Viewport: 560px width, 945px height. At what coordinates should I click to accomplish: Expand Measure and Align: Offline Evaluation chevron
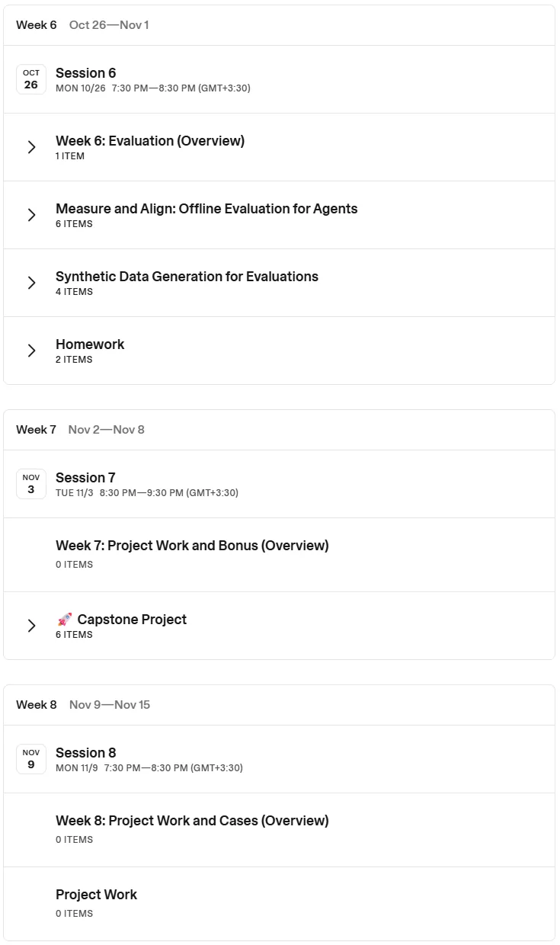pos(31,215)
